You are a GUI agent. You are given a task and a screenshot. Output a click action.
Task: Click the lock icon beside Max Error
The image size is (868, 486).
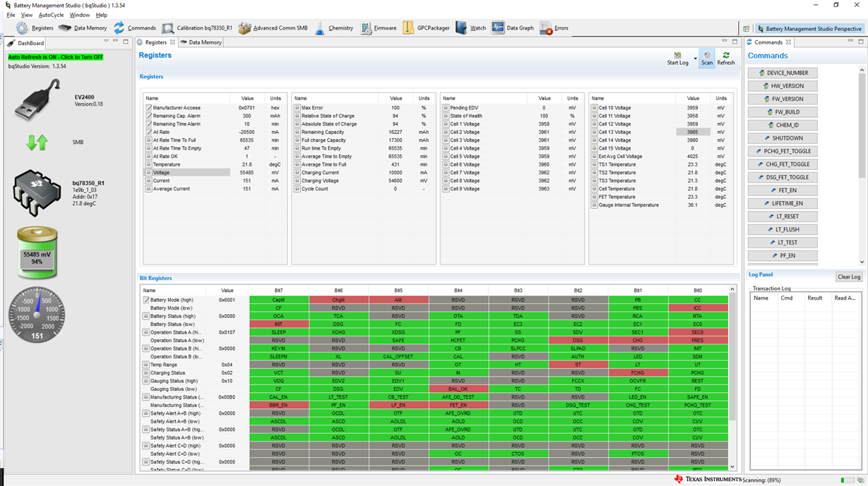297,108
